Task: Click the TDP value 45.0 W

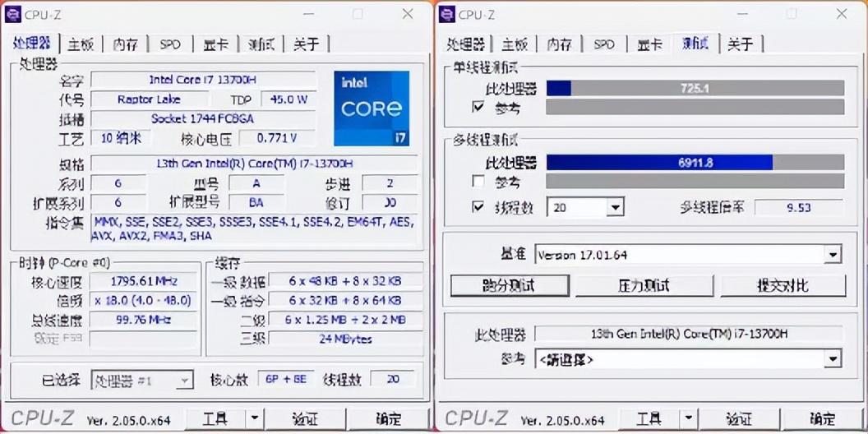Action: 289,99
